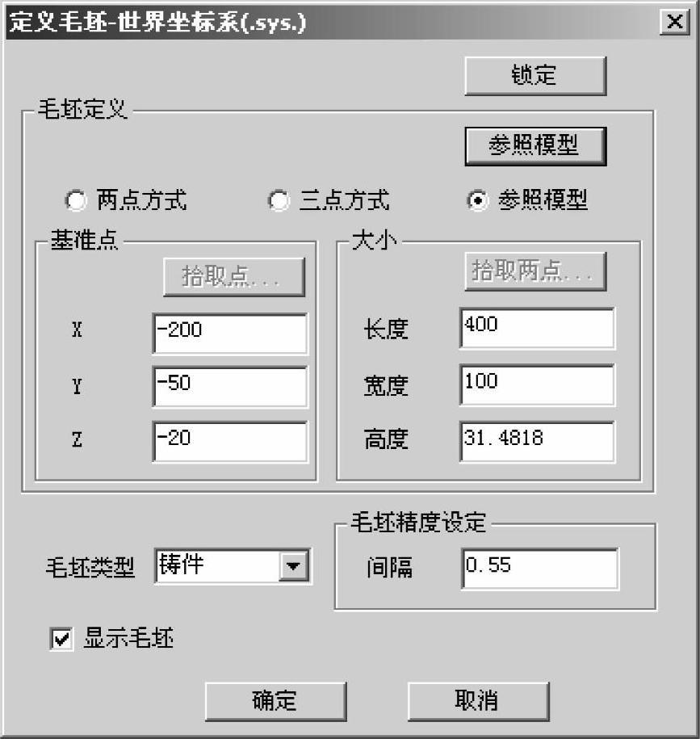This screenshot has height=739, width=700.
Task: Select the 三点方式 radio option
Action: click(279, 200)
